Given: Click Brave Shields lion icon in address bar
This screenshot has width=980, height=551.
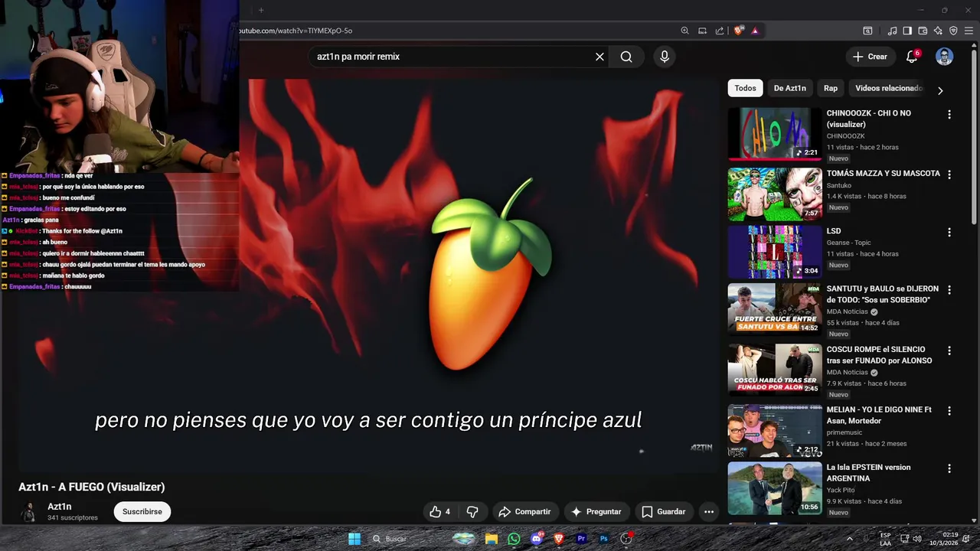Looking at the screenshot, I should click(x=738, y=31).
